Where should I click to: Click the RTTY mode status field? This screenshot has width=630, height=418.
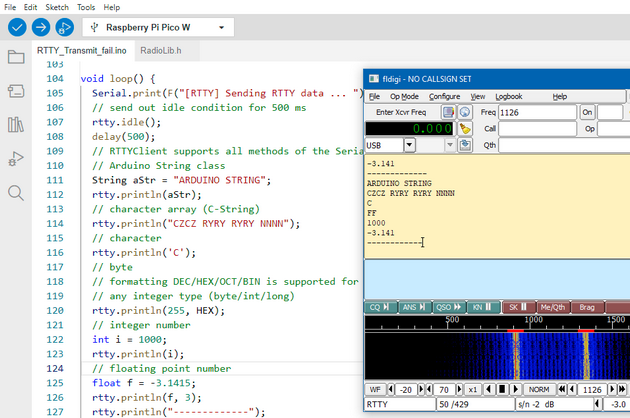point(400,404)
